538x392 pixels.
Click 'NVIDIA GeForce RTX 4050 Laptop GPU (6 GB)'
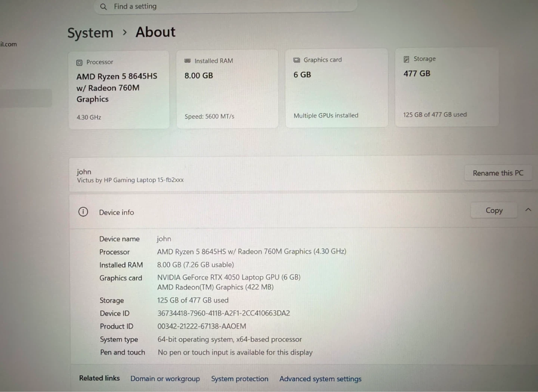tap(229, 277)
